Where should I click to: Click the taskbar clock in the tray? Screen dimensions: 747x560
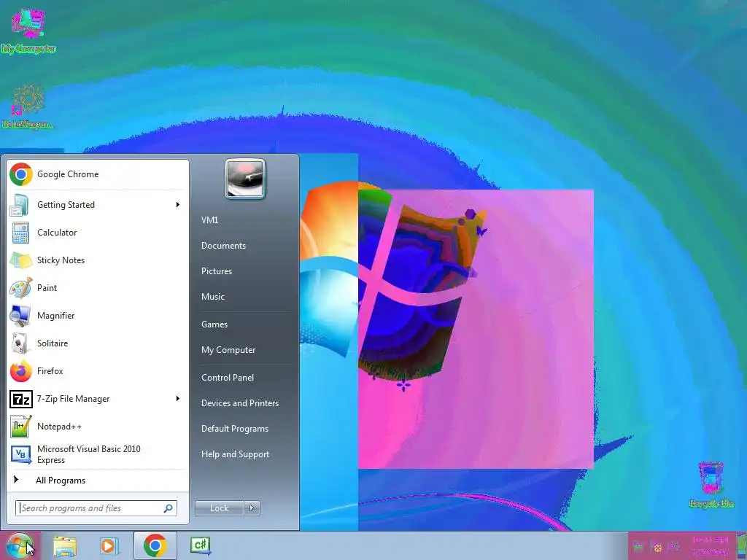[x=711, y=546]
